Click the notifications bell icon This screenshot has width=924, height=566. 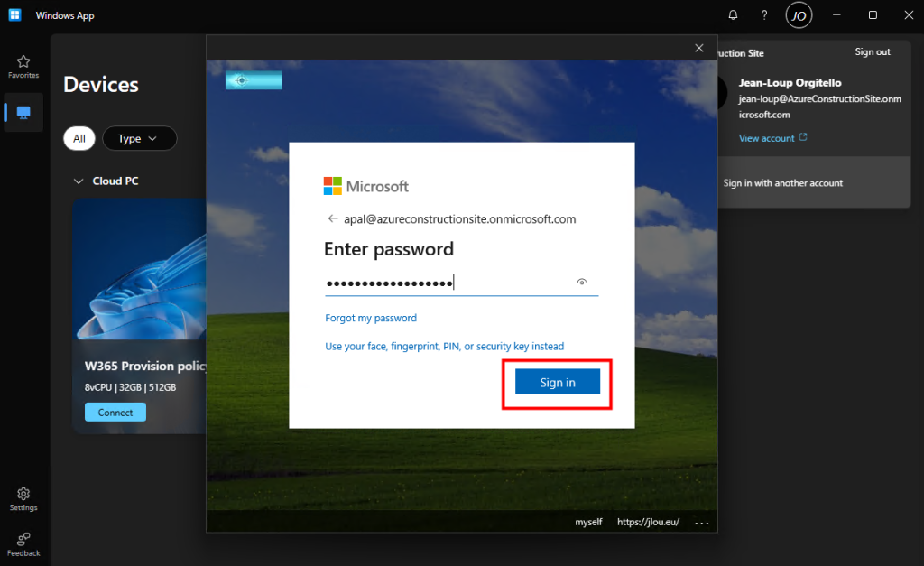(x=733, y=15)
